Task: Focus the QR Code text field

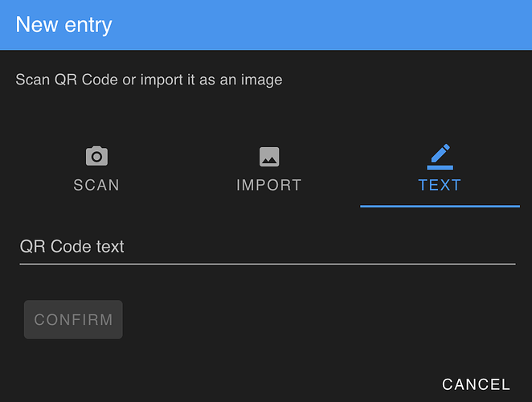Action: pos(268,247)
